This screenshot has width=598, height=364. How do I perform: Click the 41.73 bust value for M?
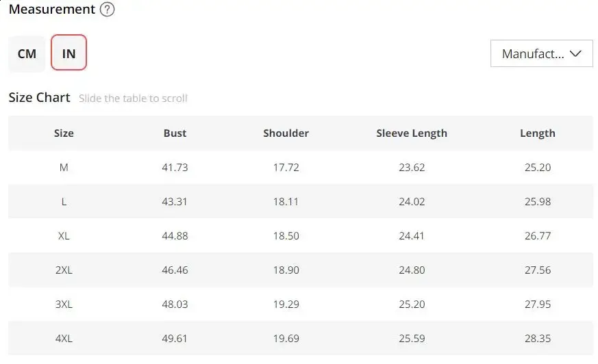[175, 168]
